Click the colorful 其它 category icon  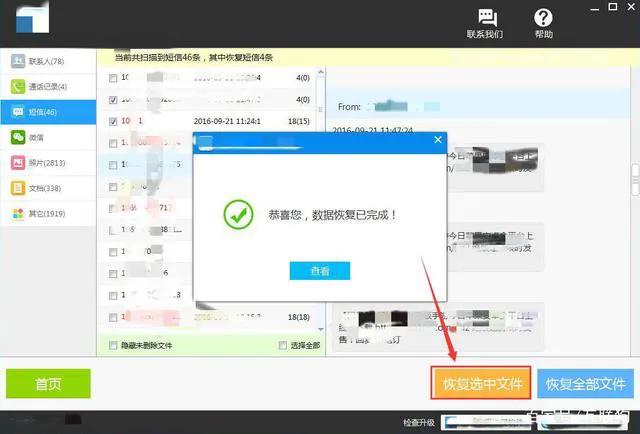tap(18, 214)
